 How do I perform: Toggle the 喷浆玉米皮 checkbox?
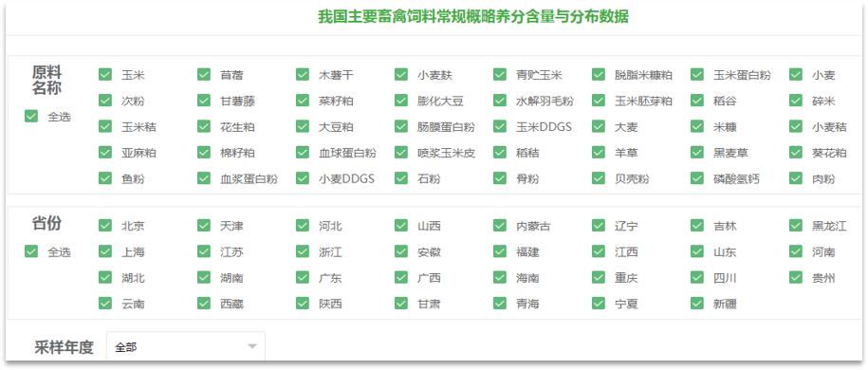pyautogui.click(x=401, y=152)
